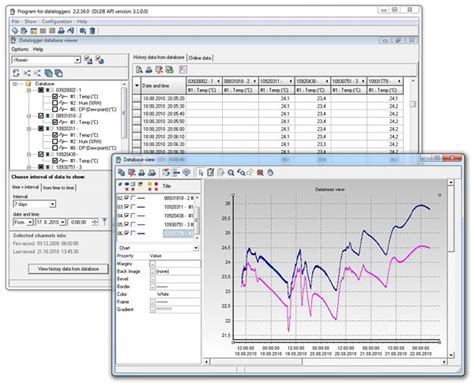Select History data from database tab
The height and width of the screenshot is (386, 474).
[x=159, y=57]
